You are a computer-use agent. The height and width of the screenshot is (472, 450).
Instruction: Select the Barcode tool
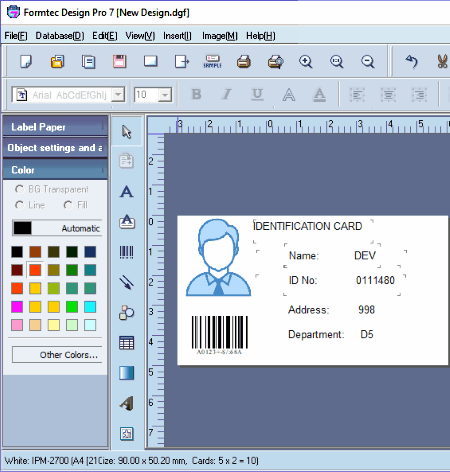tap(127, 252)
